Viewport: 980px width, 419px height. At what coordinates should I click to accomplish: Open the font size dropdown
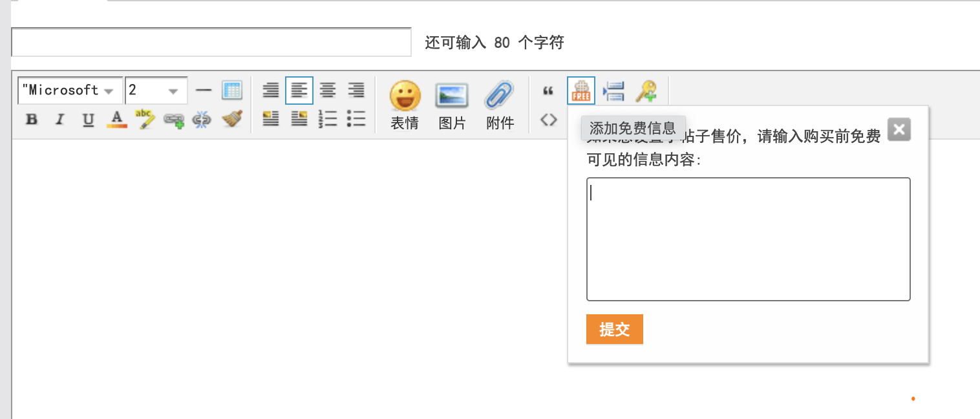tap(156, 90)
